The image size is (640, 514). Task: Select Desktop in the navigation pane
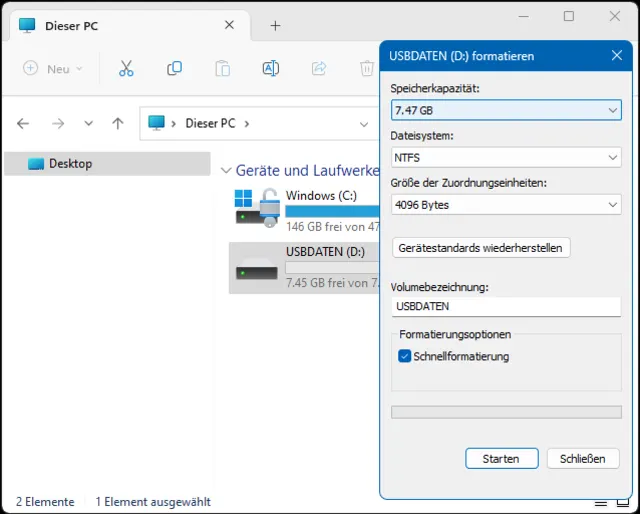(70, 163)
